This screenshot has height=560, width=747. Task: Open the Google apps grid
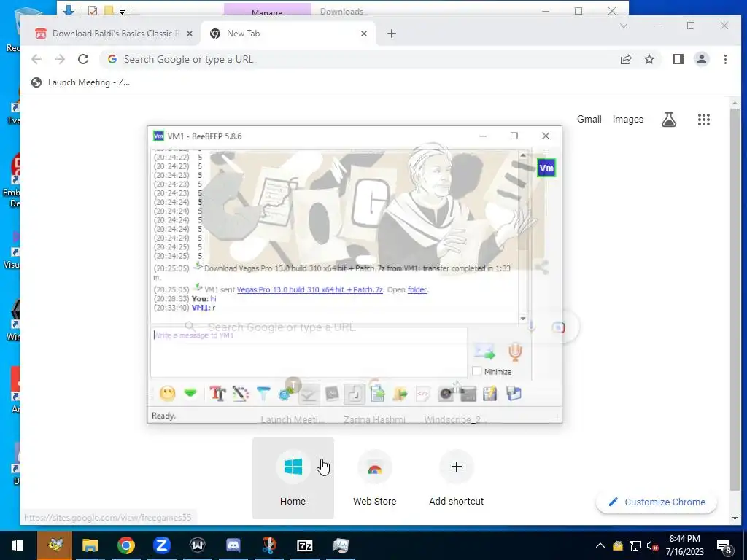(x=704, y=119)
